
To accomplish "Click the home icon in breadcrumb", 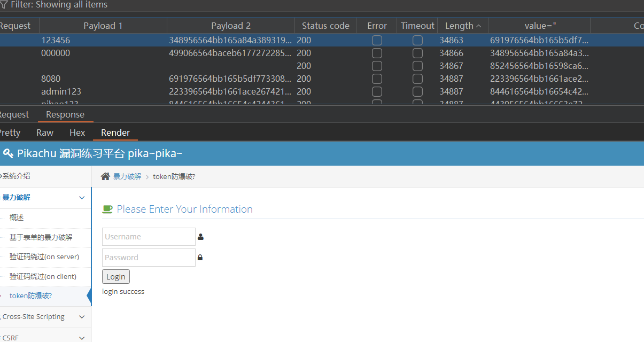I will tap(105, 176).
